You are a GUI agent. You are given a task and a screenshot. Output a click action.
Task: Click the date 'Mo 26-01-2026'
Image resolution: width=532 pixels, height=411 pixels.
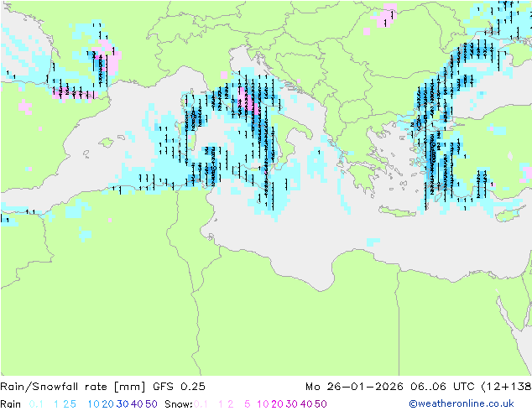point(354,387)
